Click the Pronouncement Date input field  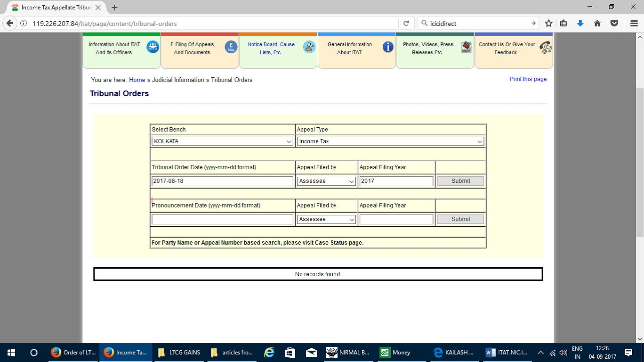point(222,219)
